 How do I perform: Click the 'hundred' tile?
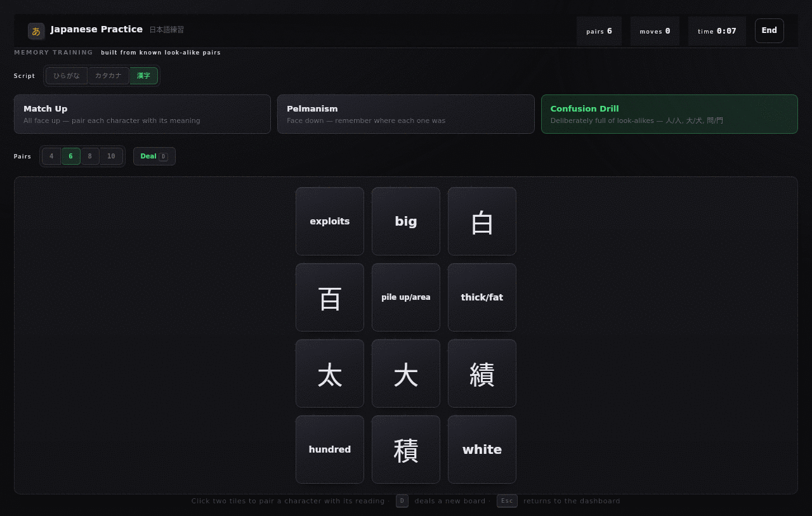pos(330,449)
